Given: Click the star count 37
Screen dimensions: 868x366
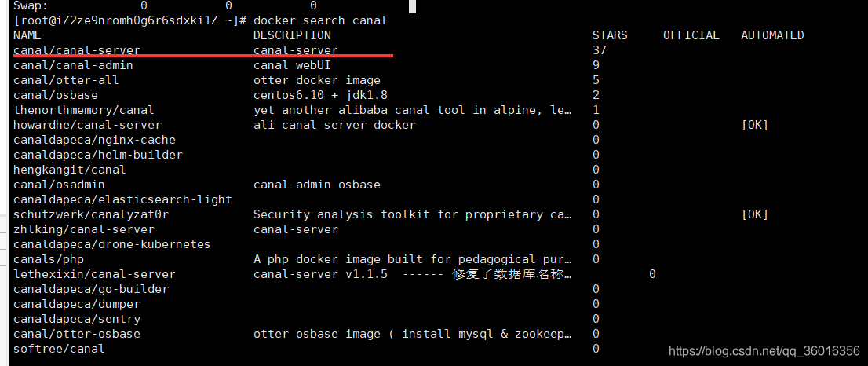Looking at the screenshot, I should point(600,50).
